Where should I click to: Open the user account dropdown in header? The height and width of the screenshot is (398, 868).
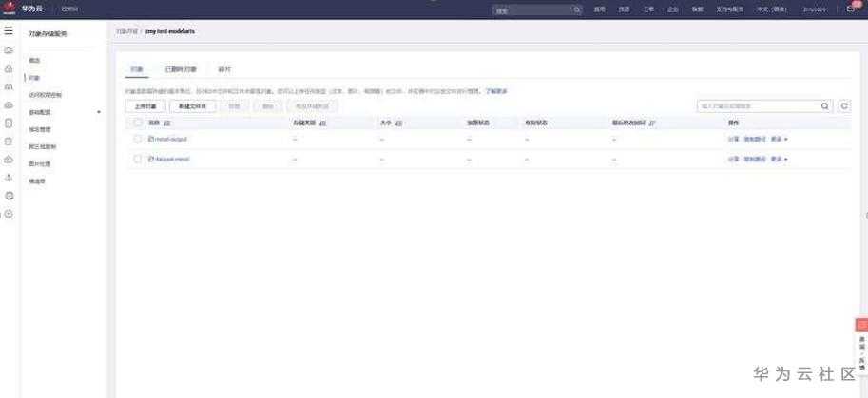[x=815, y=9]
